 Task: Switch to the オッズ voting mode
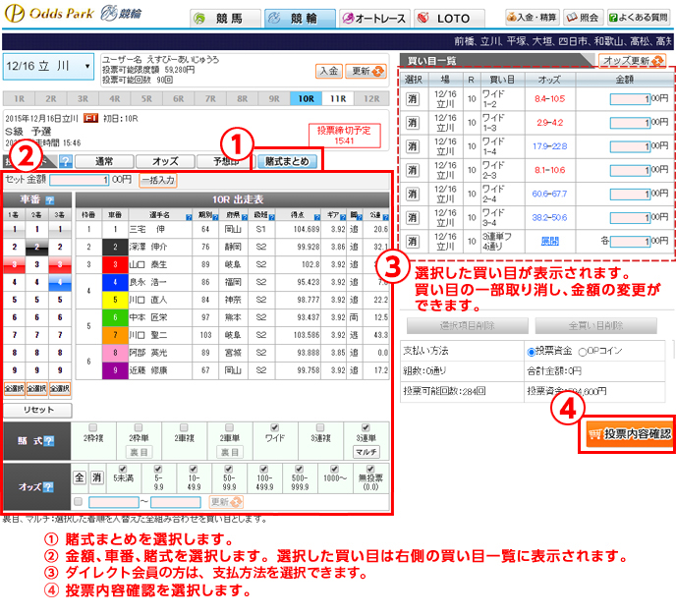pyautogui.click(x=165, y=162)
